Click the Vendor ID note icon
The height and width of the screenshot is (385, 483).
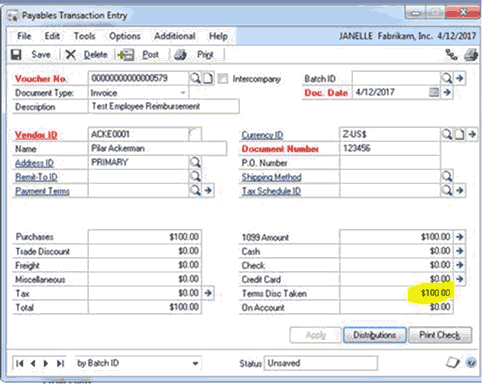(195, 134)
